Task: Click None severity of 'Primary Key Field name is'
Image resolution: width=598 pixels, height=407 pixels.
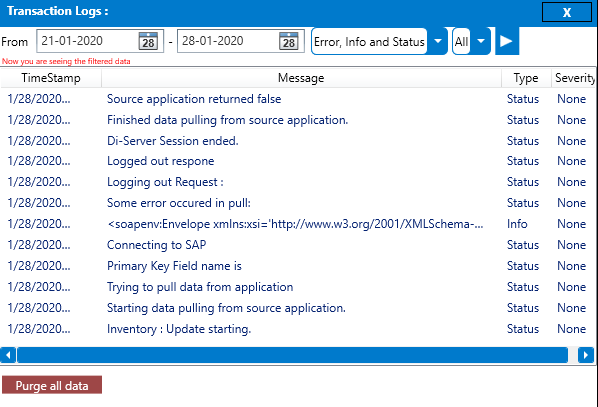Action: click(x=571, y=266)
